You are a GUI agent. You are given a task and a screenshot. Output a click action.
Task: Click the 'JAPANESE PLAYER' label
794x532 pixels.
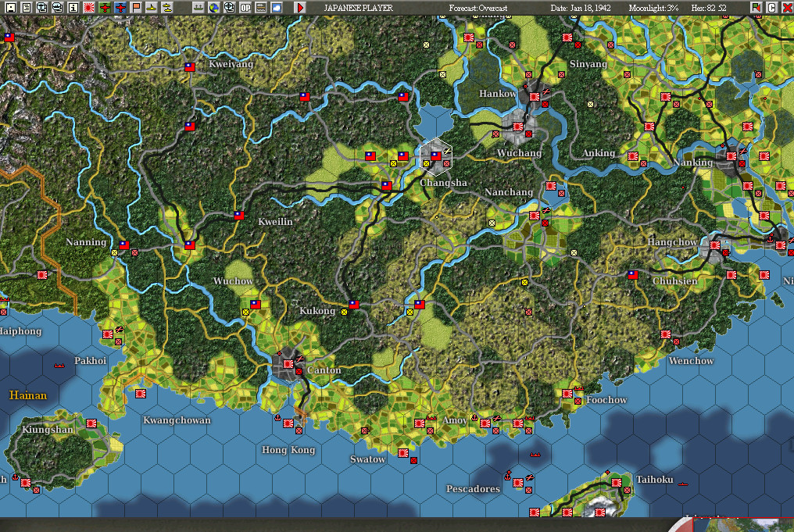(x=359, y=8)
